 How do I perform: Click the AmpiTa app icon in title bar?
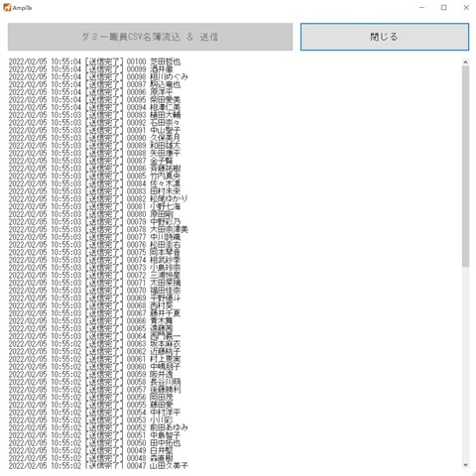(7, 7)
